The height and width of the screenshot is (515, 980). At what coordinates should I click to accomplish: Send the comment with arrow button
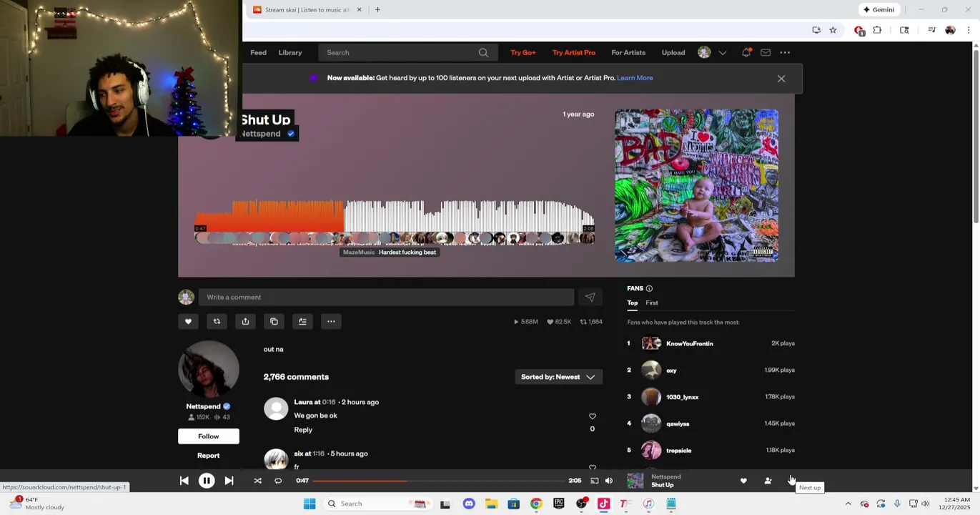590,298
